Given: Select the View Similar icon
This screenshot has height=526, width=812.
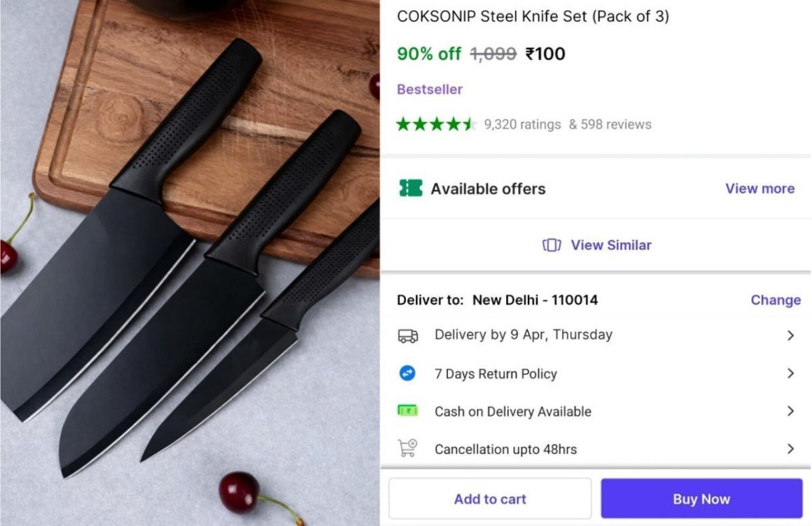Looking at the screenshot, I should point(551,245).
